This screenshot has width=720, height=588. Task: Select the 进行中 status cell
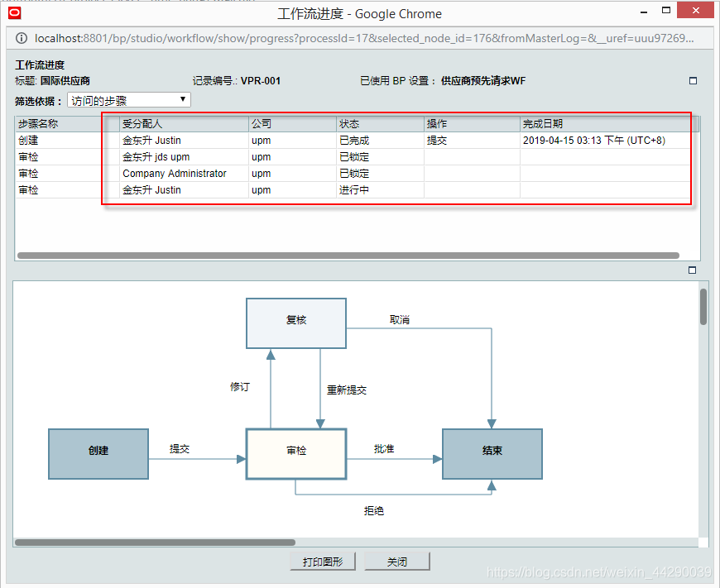[x=380, y=190]
